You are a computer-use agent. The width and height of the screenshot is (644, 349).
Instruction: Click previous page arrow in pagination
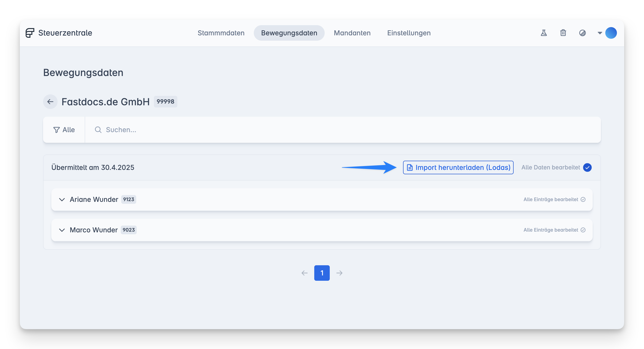[304, 273]
